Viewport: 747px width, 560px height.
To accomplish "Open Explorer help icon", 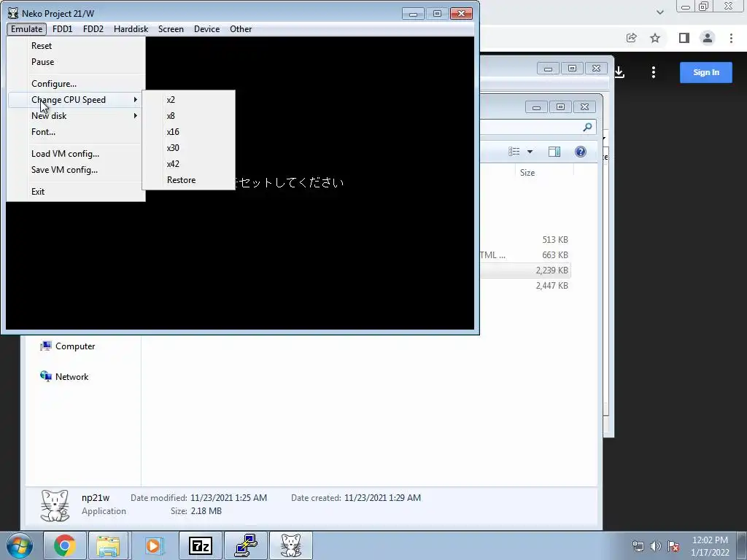I will pyautogui.click(x=580, y=152).
